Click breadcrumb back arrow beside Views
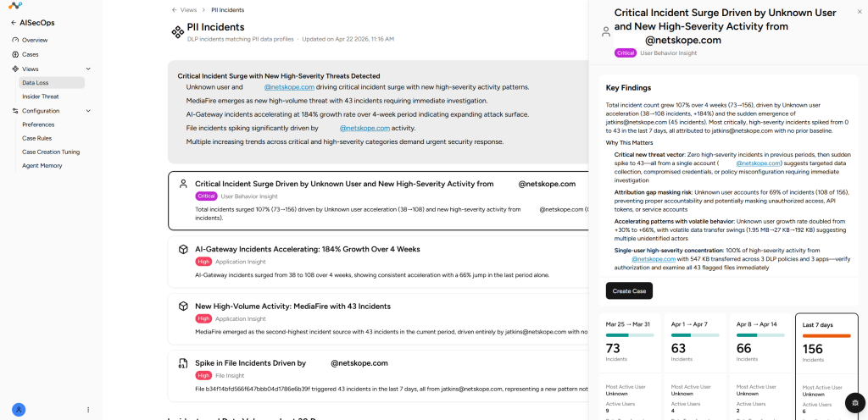Image resolution: width=868 pixels, height=420 pixels. (x=175, y=10)
